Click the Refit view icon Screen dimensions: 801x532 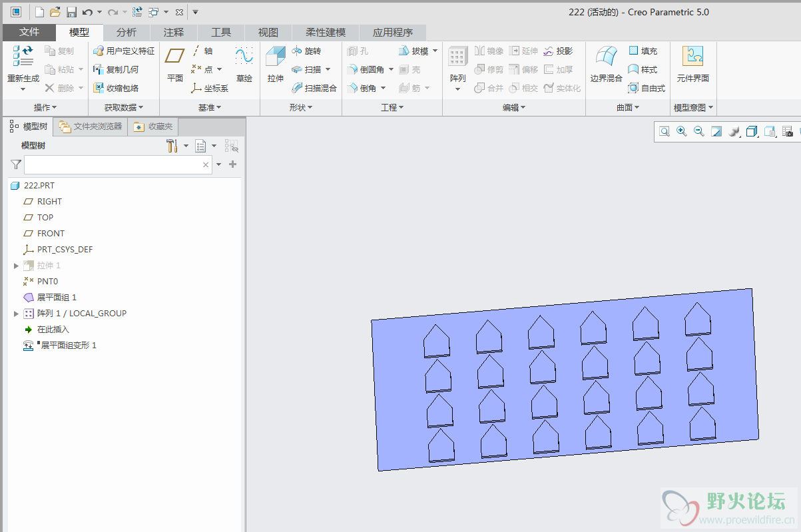(x=664, y=131)
